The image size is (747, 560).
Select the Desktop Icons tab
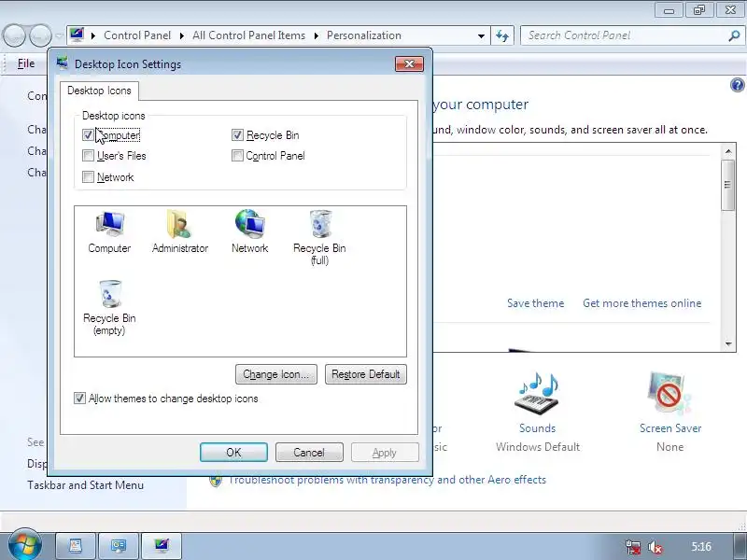[99, 91]
